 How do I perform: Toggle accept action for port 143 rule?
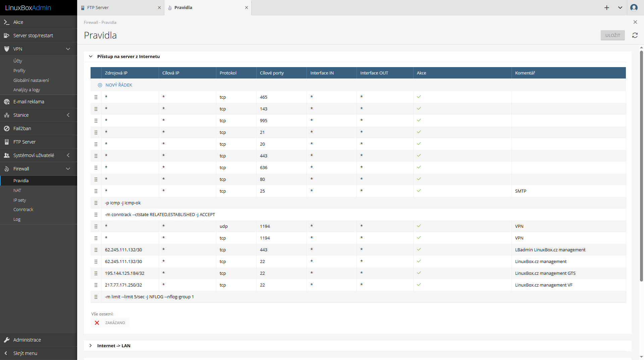pyautogui.click(x=419, y=108)
